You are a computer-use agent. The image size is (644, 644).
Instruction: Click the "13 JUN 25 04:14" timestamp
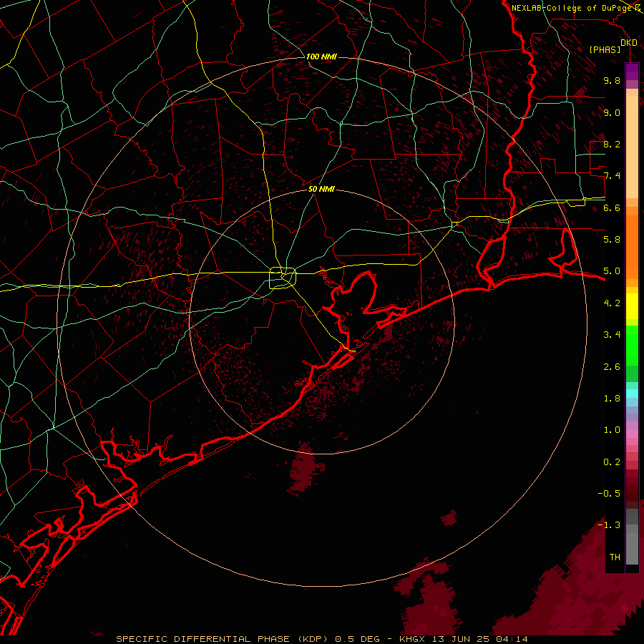point(479,639)
